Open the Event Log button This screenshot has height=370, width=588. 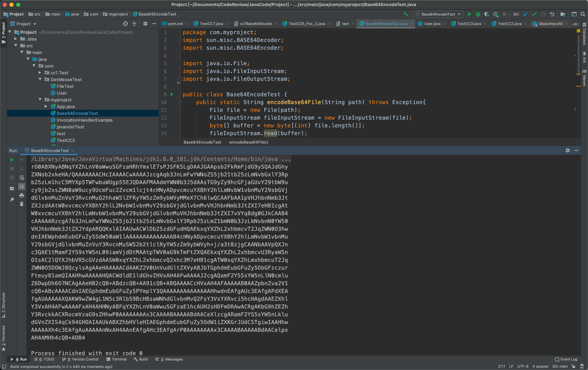566,359
